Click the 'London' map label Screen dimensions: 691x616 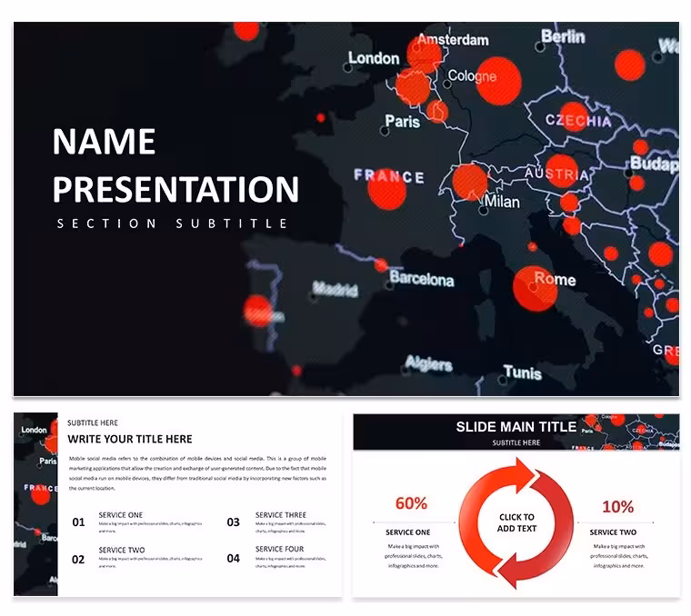[x=374, y=58]
